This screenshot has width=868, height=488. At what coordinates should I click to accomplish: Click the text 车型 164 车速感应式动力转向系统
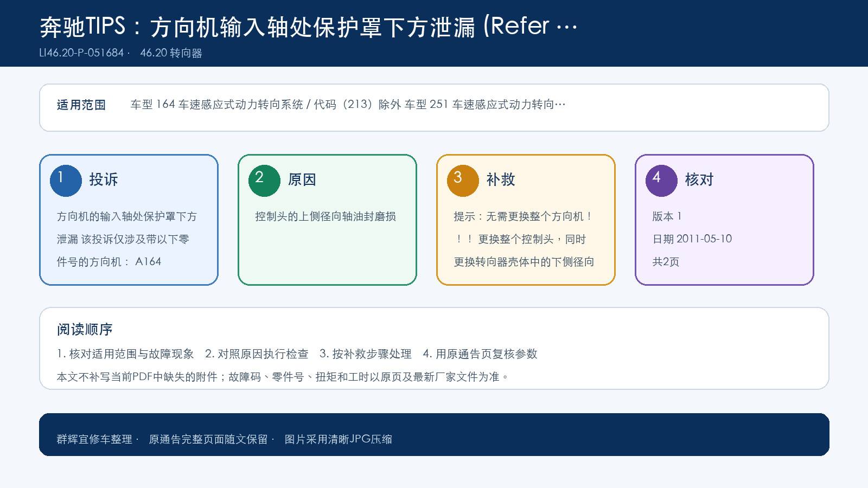tap(216, 105)
